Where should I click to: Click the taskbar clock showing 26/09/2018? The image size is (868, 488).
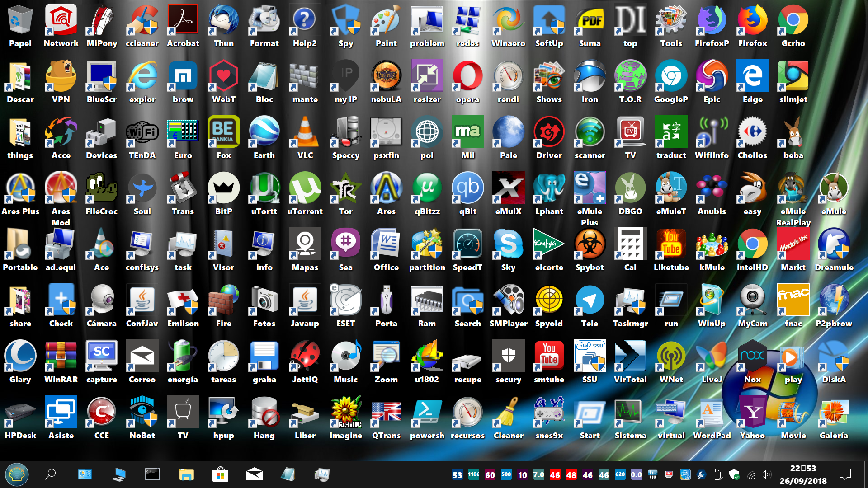point(803,474)
